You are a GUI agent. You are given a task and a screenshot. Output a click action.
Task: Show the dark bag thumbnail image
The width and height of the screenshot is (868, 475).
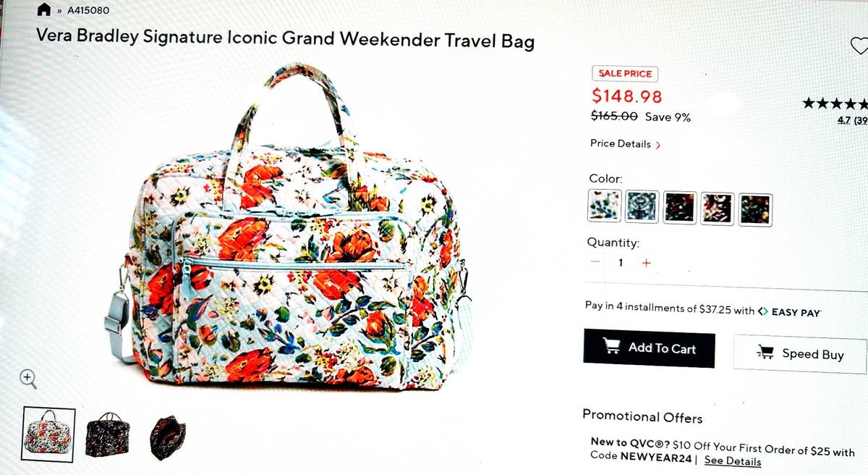(108, 434)
